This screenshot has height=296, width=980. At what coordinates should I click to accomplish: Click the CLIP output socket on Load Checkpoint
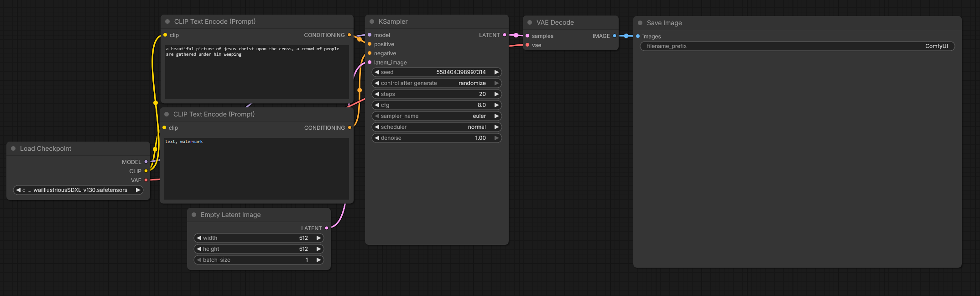point(146,171)
